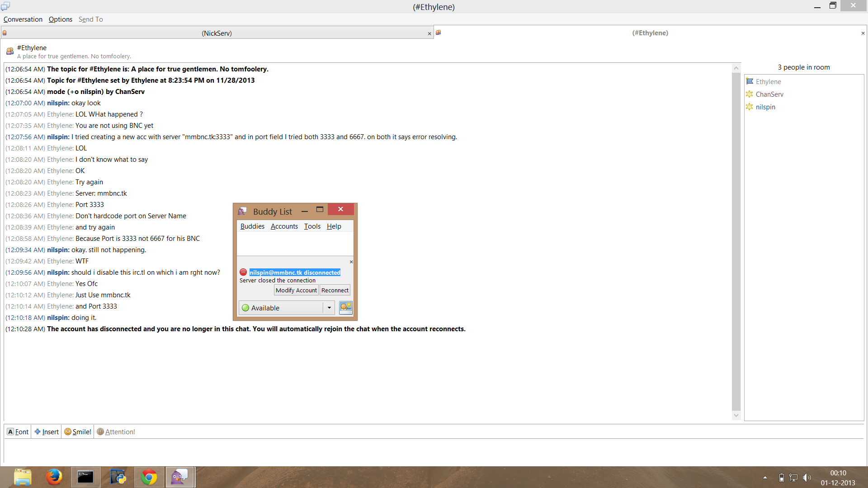Click the volume speaker icon in the tray
868x488 pixels.
click(807, 478)
